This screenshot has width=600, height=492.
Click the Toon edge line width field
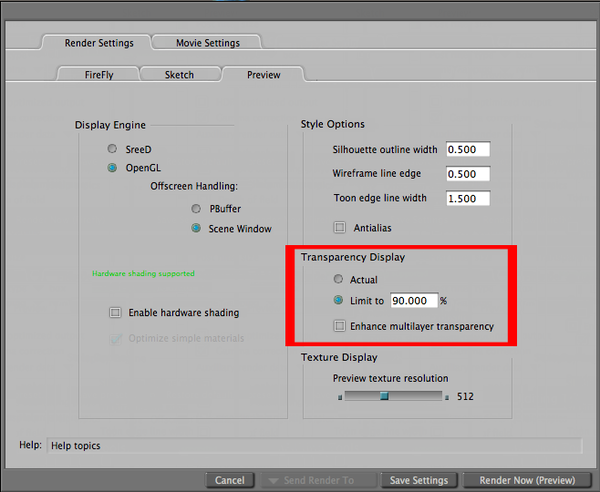click(x=468, y=198)
